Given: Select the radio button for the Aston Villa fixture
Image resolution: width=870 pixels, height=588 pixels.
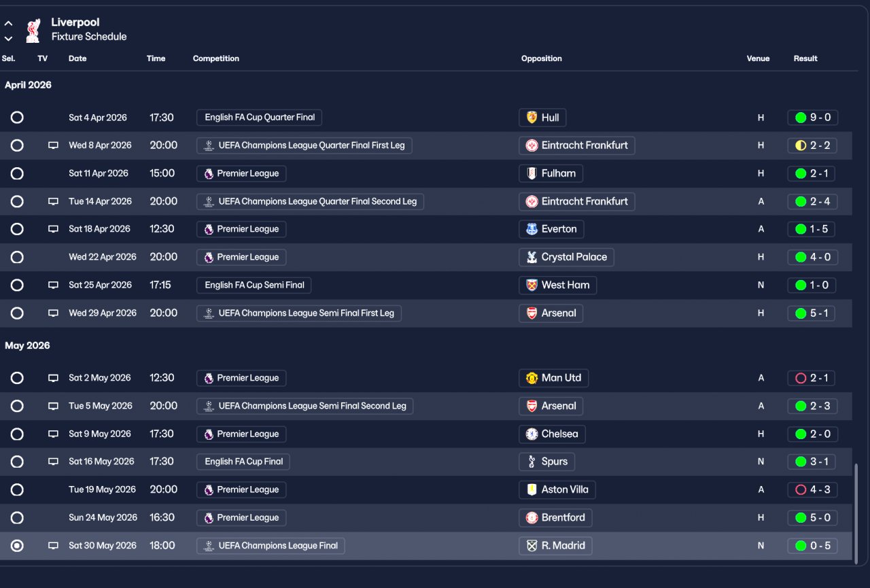Looking at the screenshot, I should [x=17, y=489].
